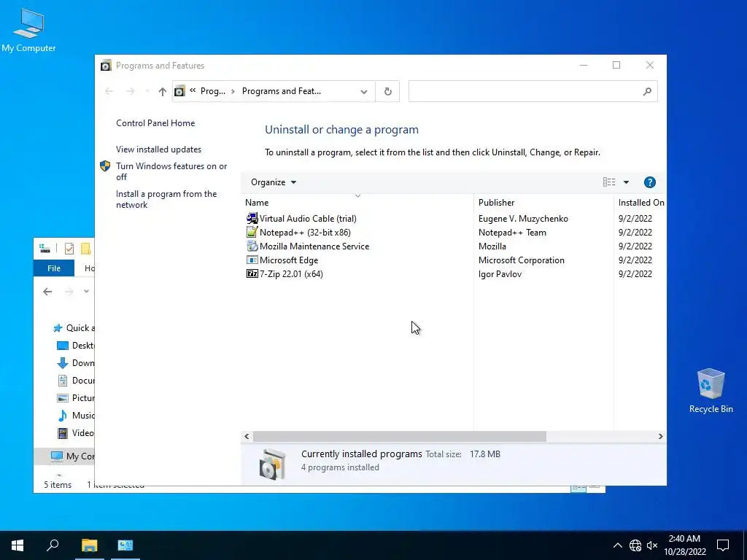Select the Microsoft Edge program icon
Screen dimensions: 747x560
[x=252, y=260]
